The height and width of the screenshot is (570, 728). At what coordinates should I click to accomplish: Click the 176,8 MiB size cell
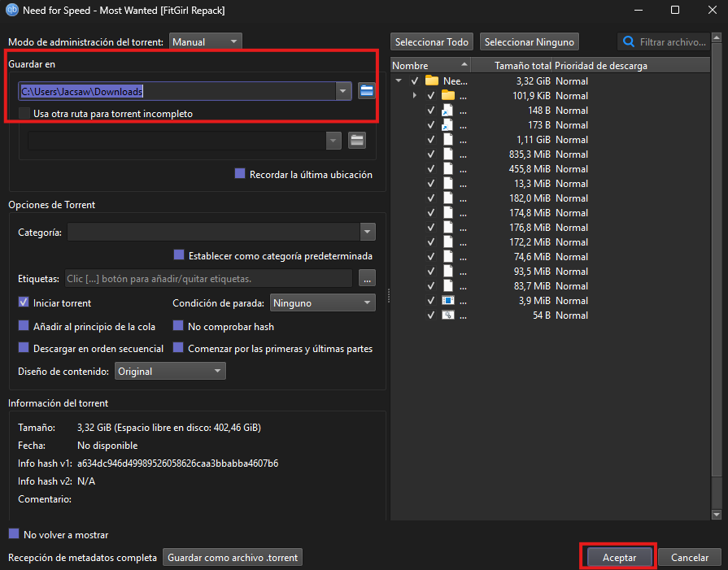coord(530,228)
